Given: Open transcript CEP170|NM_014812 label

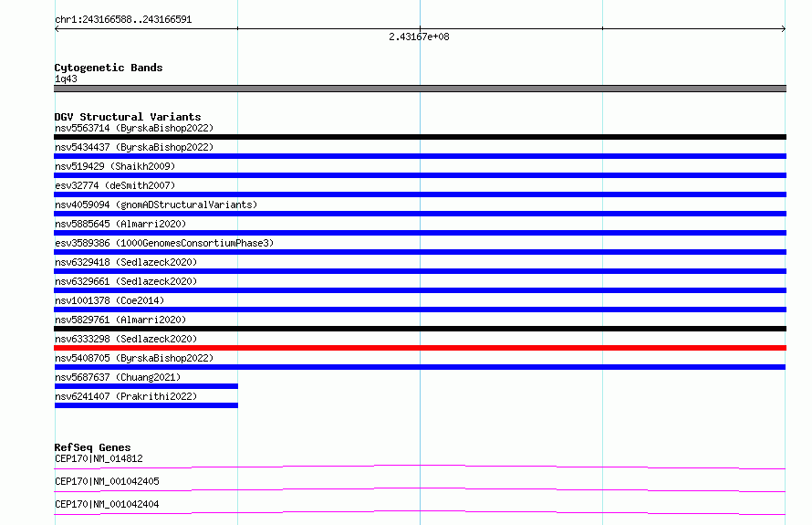Looking at the screenshot, I should [x=99, y=458].
